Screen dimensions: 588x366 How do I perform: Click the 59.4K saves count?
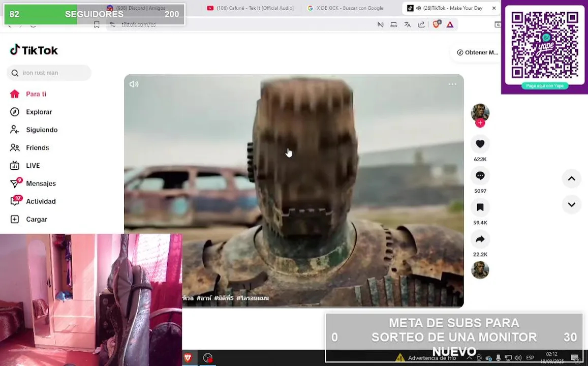click(480, 223)
